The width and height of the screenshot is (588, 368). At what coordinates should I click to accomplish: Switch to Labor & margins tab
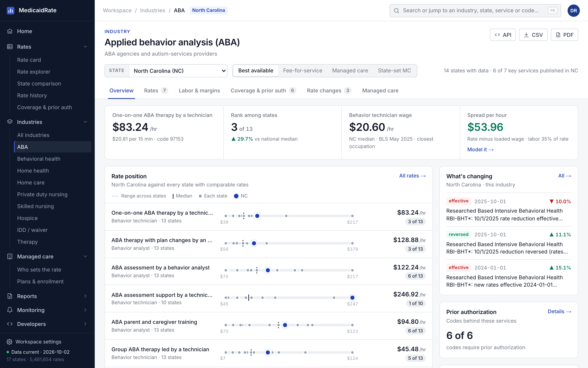coord(199,91)
